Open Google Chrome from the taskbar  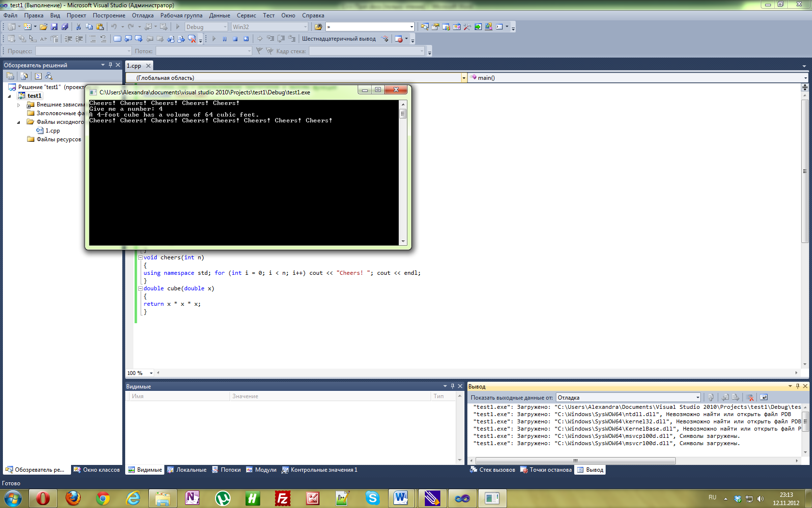click(103, 498)
